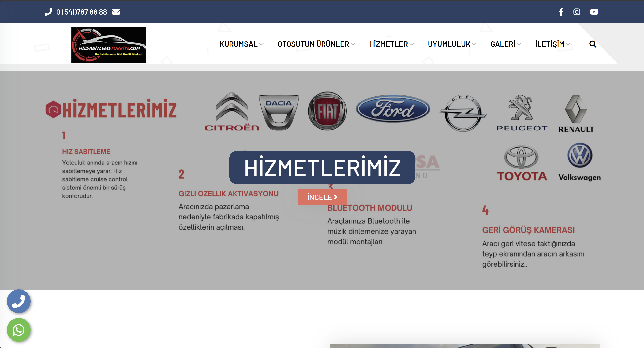Click the HizSabitlemeTurkiye.com logo
This screenshot has height=348, width=644.
(109, 44)
